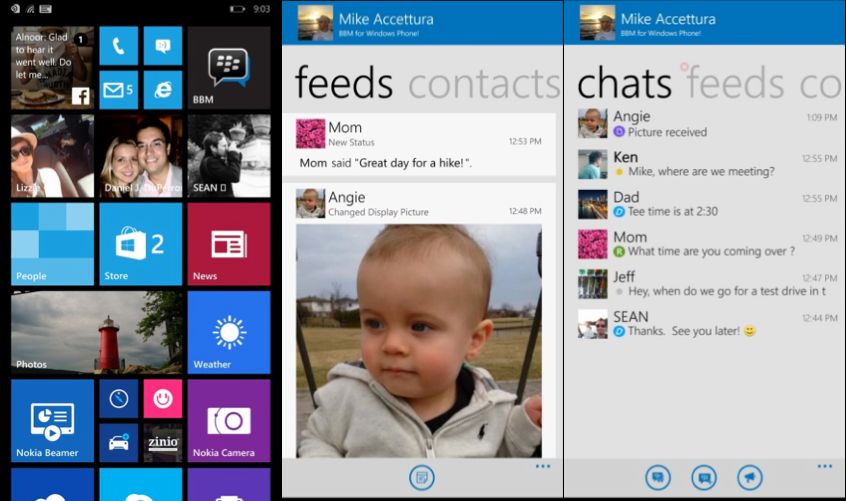Open the Weather tile
Viewport: 846px width, 501px height.
click(229, 332)
